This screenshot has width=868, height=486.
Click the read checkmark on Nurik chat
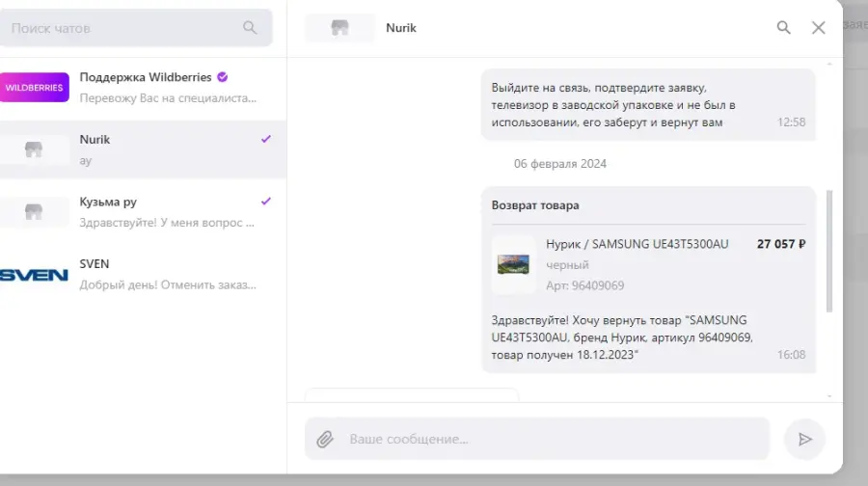(x=266, y=139)
